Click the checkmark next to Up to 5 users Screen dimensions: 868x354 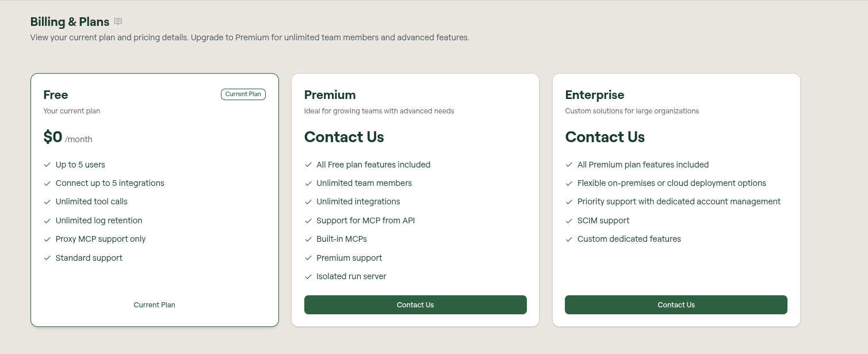(48, 165)
